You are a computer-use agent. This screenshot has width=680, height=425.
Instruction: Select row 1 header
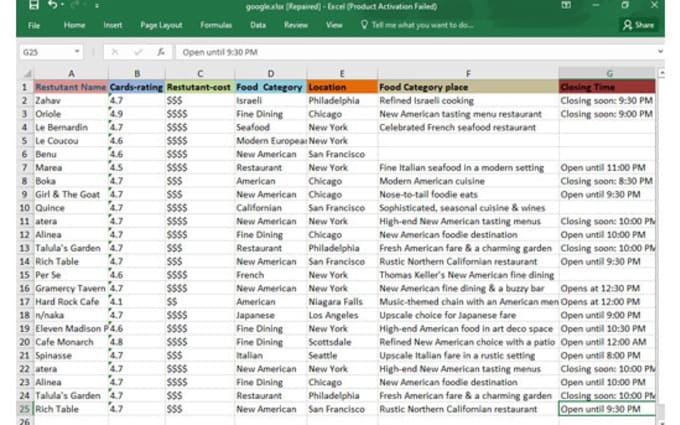click(25, 87)
